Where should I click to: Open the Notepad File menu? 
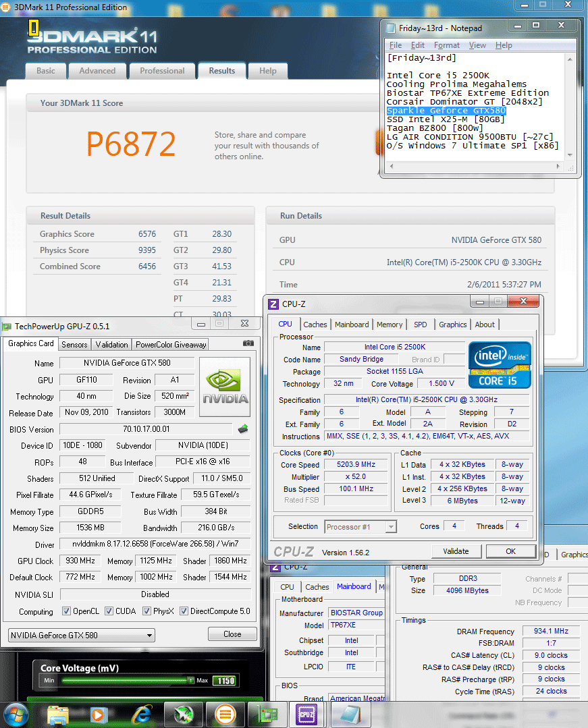(x=396, y=45)
